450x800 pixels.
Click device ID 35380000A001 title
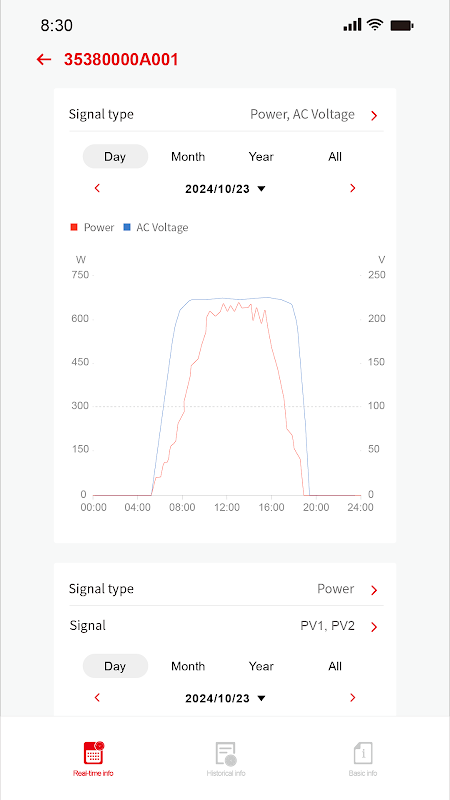point(121,60)
